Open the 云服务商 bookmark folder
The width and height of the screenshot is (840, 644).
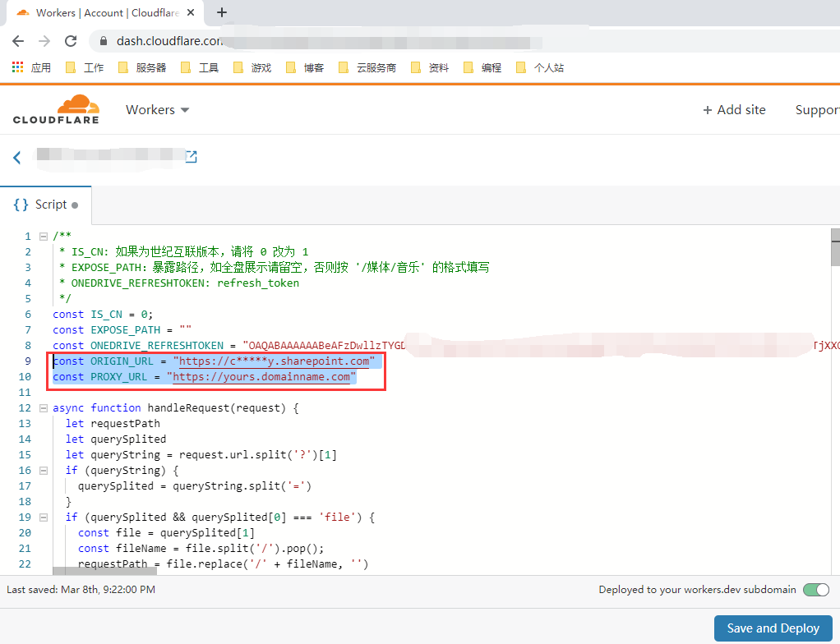pos(367,67)
